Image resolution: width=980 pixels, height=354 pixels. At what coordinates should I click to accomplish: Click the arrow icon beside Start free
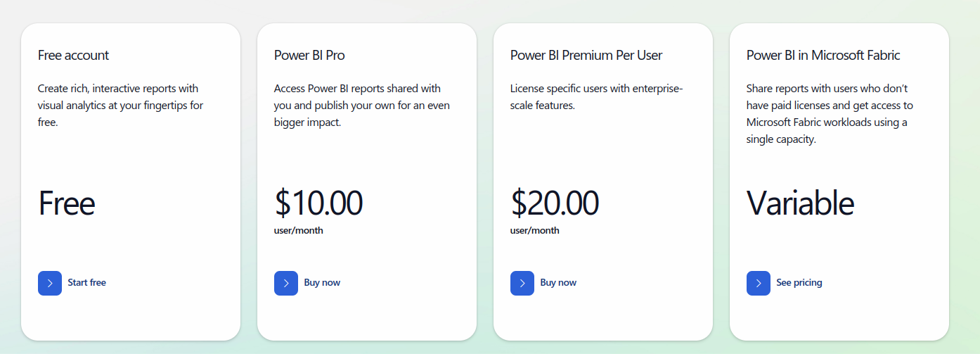tap(50, 283)
